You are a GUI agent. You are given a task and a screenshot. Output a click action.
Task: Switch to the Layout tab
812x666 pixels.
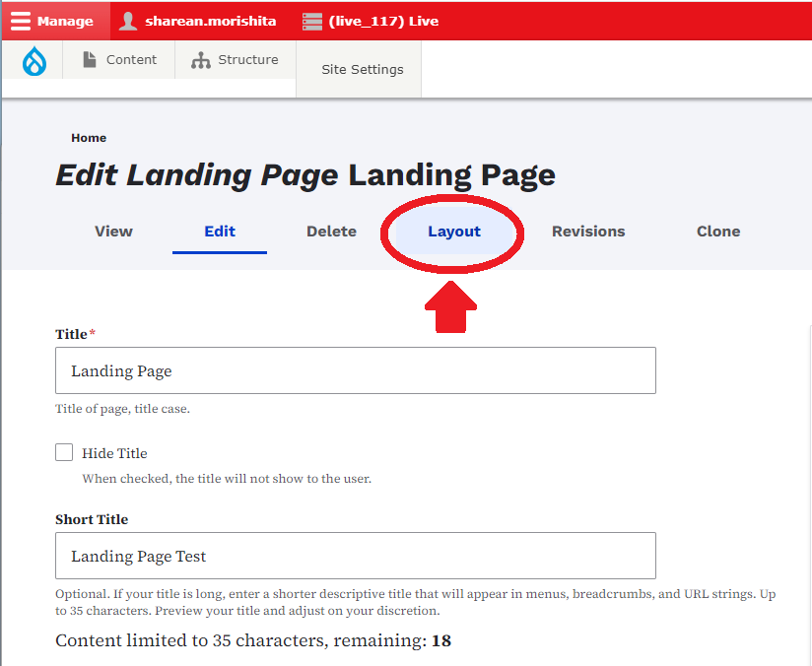point(454,231)
